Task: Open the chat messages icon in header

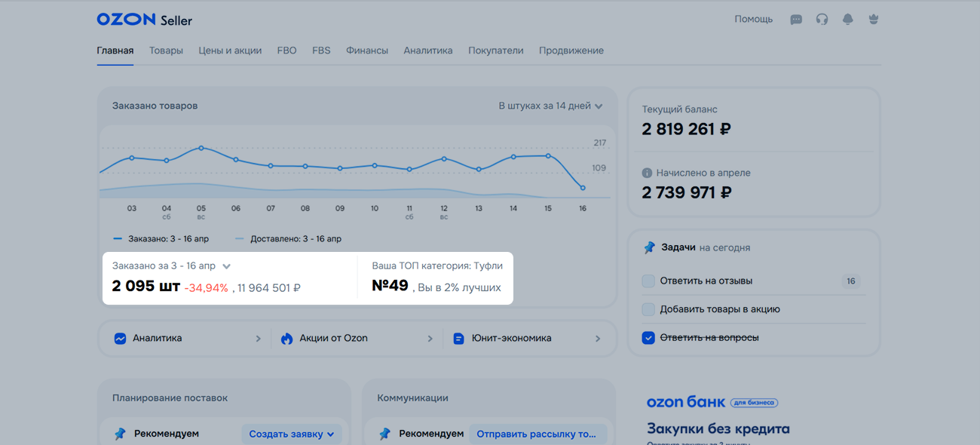Action: pyautogui.click(x=796, y=20)
